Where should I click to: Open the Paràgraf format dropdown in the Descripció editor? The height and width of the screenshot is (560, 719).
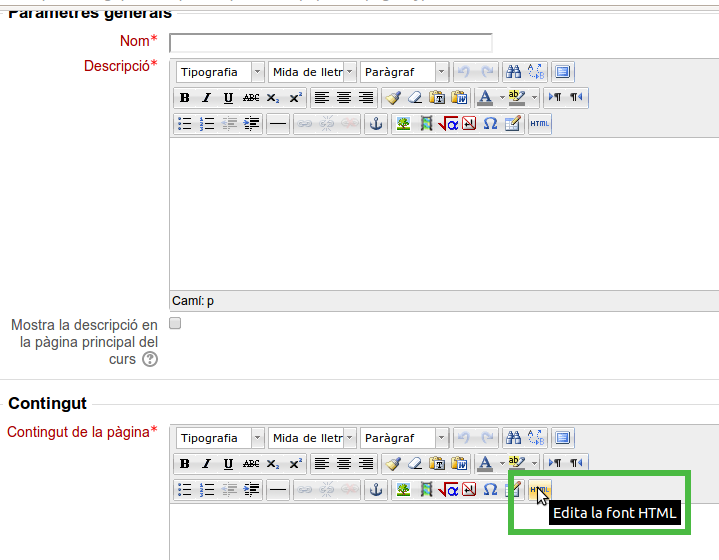coord(404,72)
